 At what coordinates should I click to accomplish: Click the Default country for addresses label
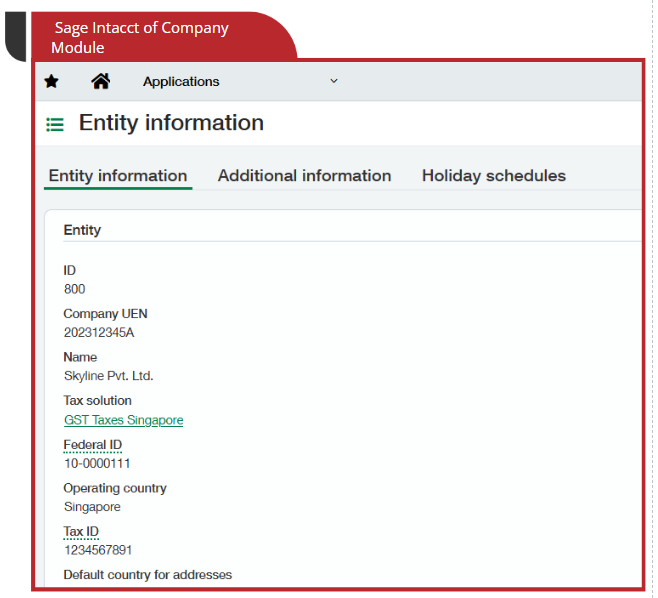tap(147, 575)
